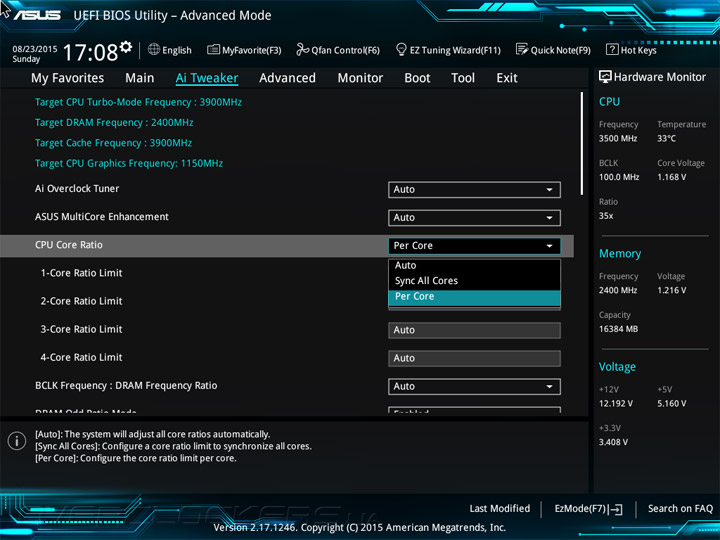Click Last Modified at the bottom
The image size is (720, 540).
click(x=500, y=508)
